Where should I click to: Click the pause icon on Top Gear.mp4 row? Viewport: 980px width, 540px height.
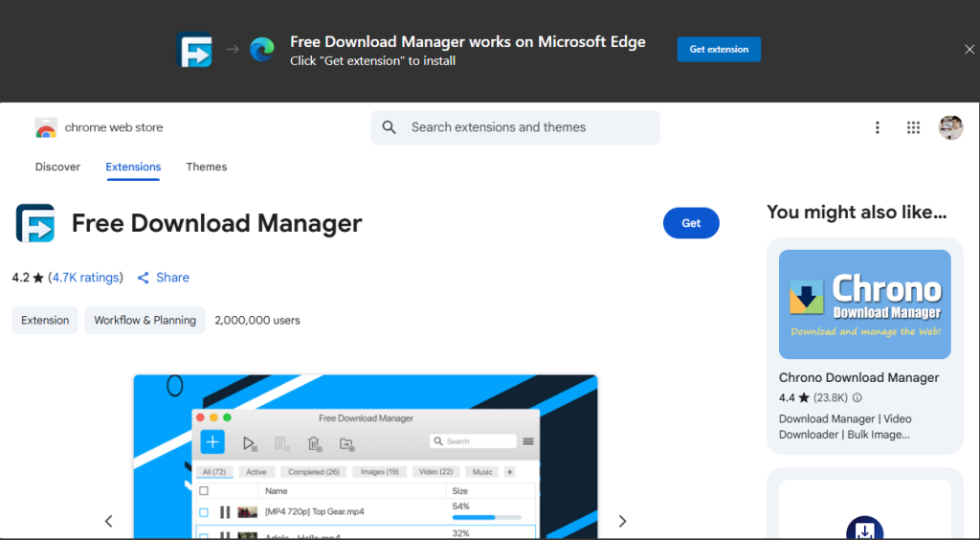(x=225, y=512)
